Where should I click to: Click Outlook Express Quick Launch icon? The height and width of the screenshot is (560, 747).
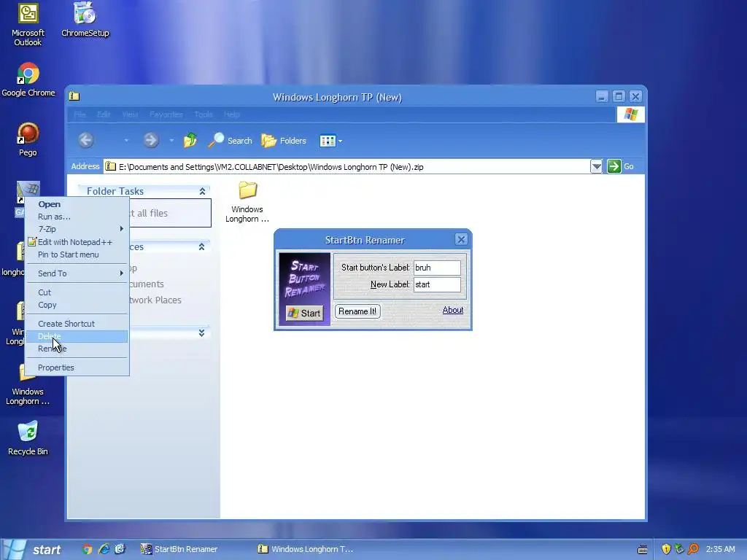coord(120,549)
